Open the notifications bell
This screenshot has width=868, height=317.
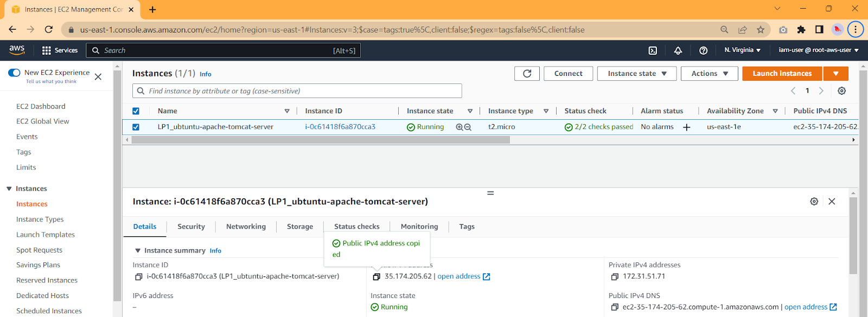(x=678, y=50)
